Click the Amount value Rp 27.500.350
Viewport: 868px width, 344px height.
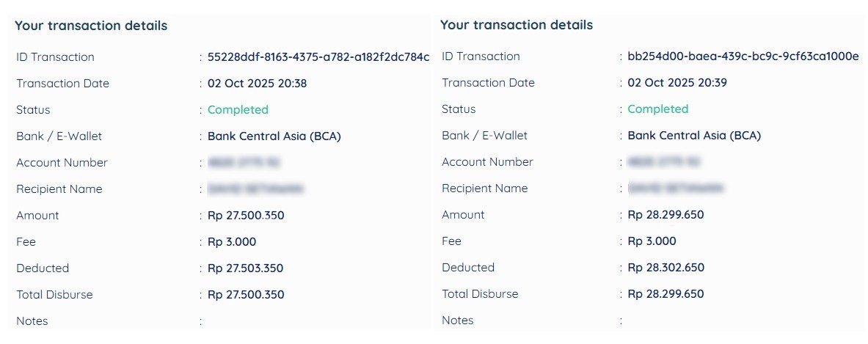click(x=246, y=216)
